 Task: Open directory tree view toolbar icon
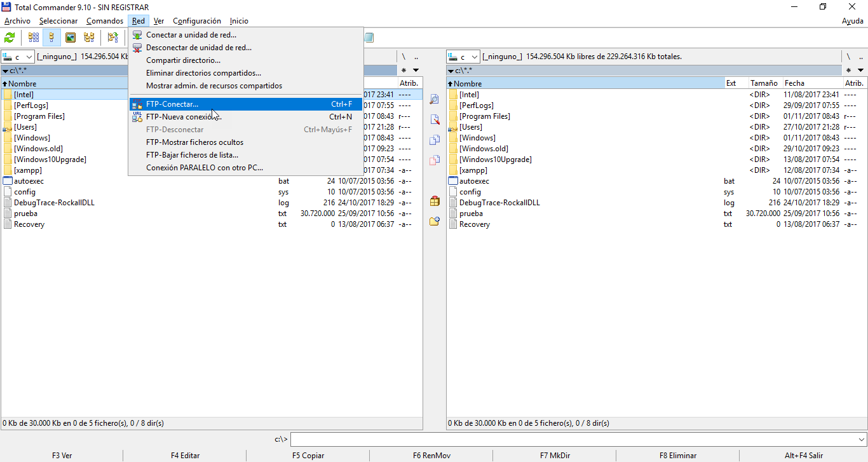point(89,37)
